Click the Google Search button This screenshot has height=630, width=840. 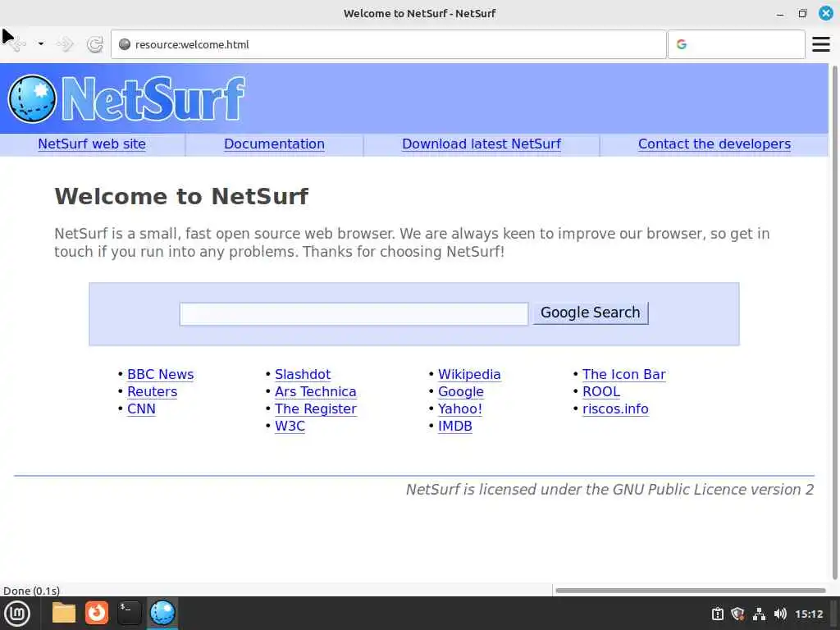pos(591,313)
